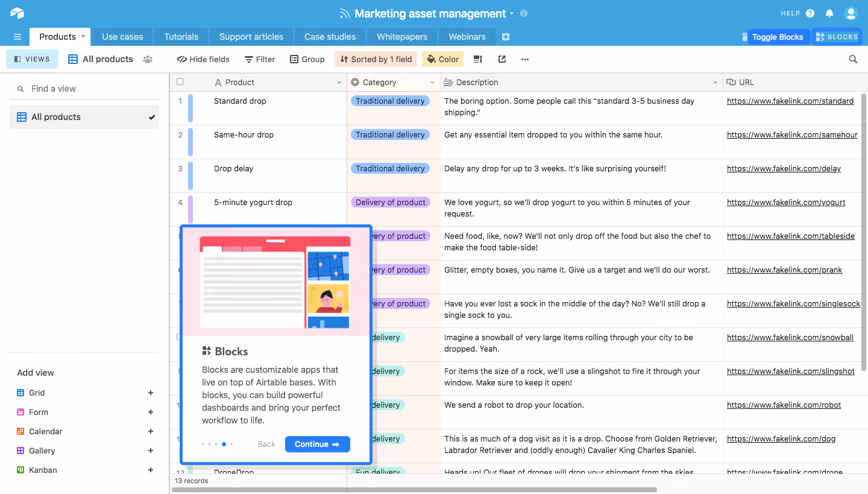Open the Description column header dropdown
Screen dimensions: 868x494
click(x=715, y=83)
